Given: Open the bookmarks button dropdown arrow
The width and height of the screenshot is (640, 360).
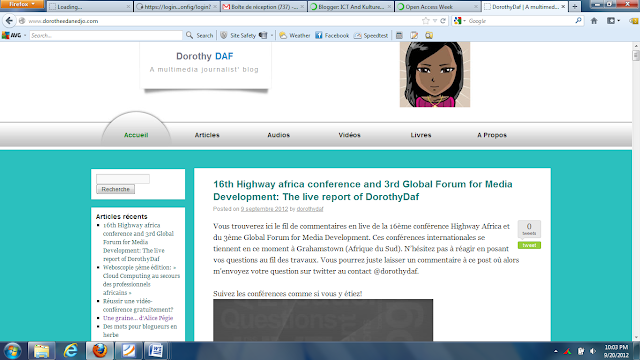Looking at the screenshot, I should 618,21.
